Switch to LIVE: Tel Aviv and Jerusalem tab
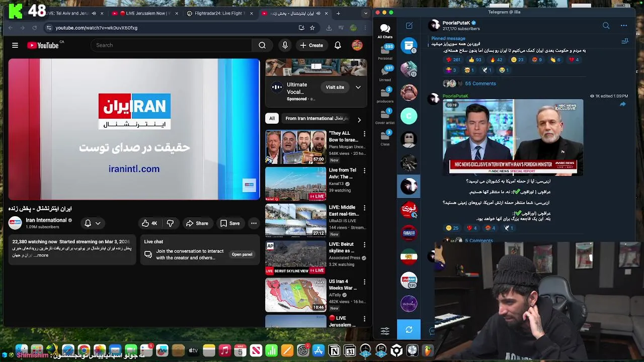644x362 pixels. 68,13
